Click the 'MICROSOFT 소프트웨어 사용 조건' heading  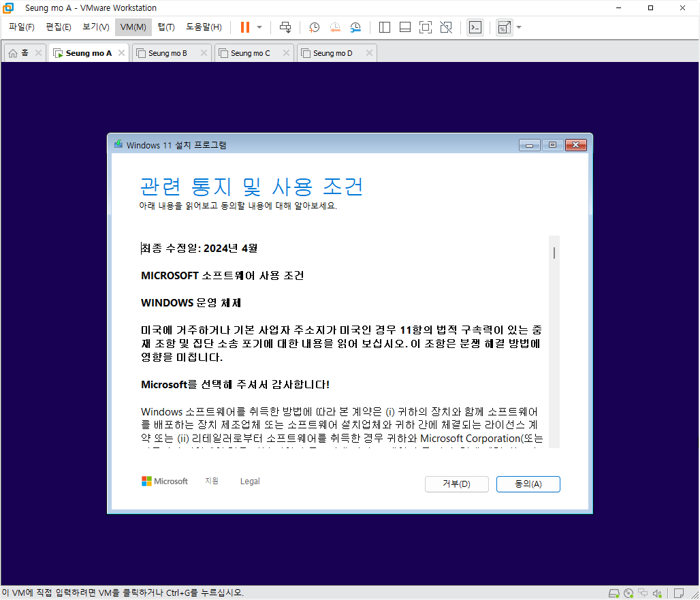(222, 275)
